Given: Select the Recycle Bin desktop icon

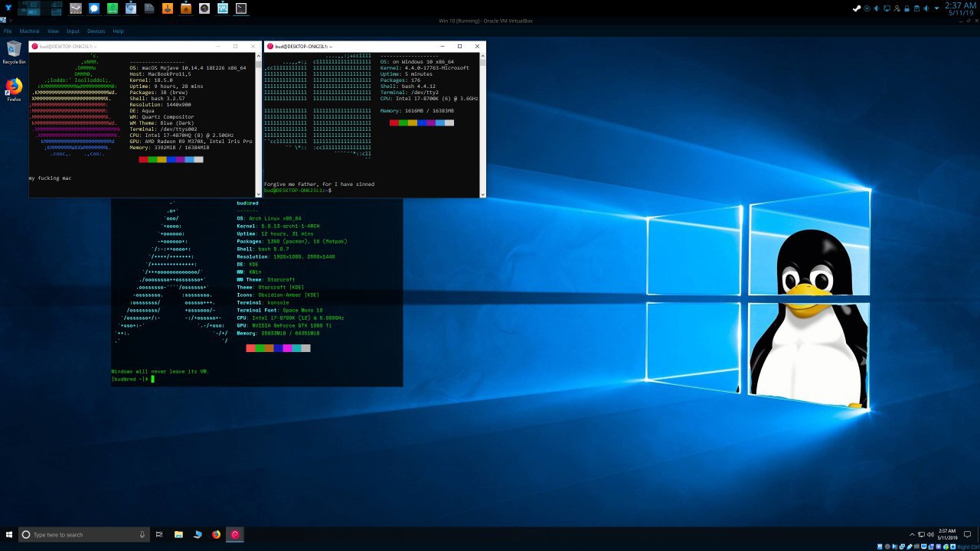Looking at the screenshot, I should pyautogui.click(x=14, y=53).
